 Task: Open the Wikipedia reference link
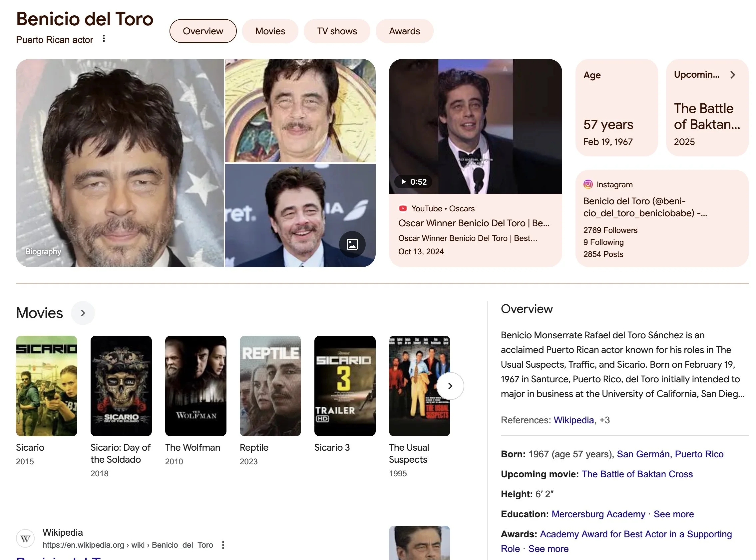(573, 420)
